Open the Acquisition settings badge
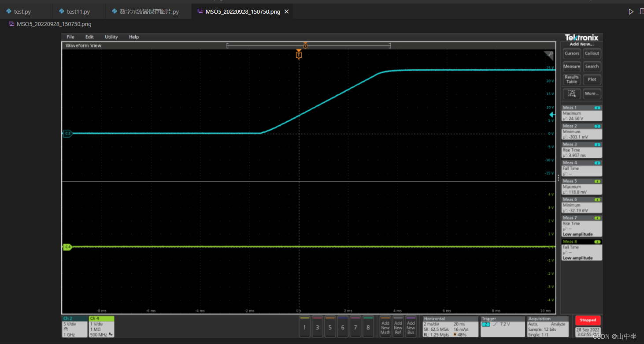The image size is (644, 344). pos(548,327)
